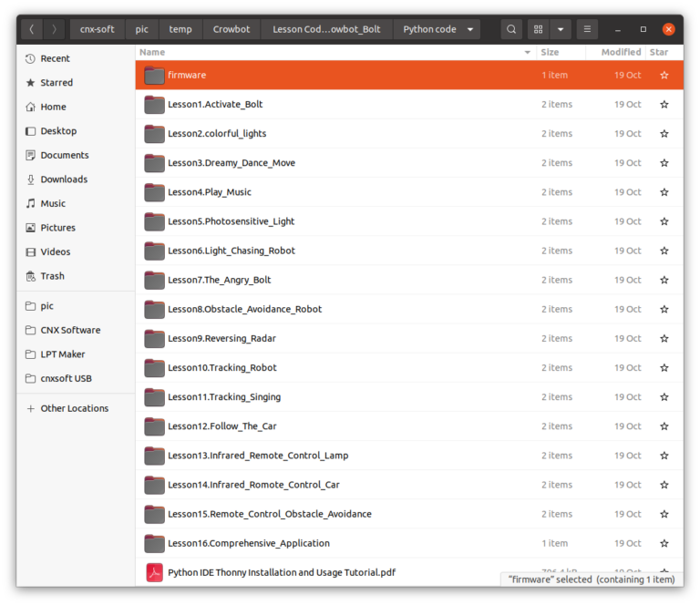Sort files by the Modified column
Screen dimensions: 700x605
pyautogui.click(x=620, y=53)
